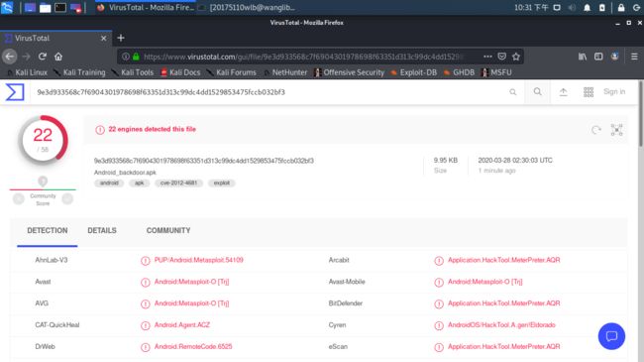Click the site info lock icon
Screen dimensions: 644x362
point(136,57)
